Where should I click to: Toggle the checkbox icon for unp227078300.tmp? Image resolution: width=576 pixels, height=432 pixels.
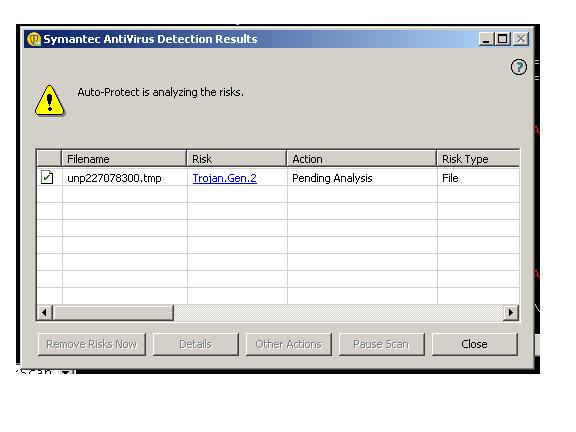coord(47,177)
